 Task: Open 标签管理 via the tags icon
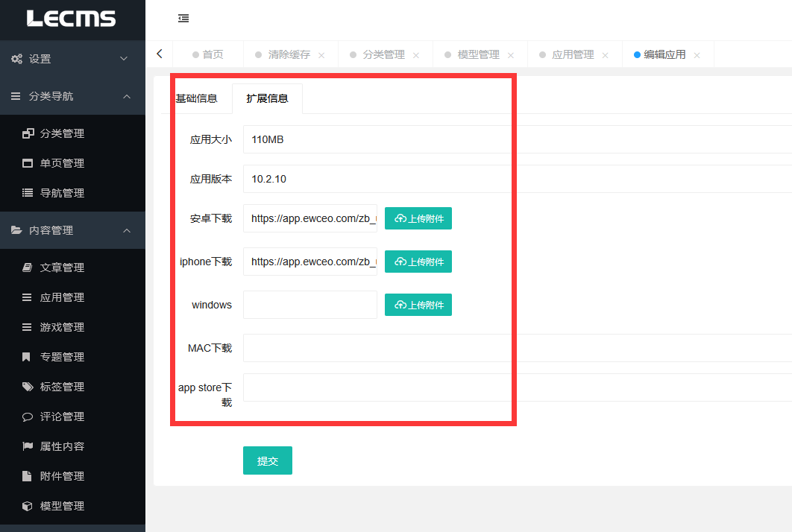(x=28, y=387)
